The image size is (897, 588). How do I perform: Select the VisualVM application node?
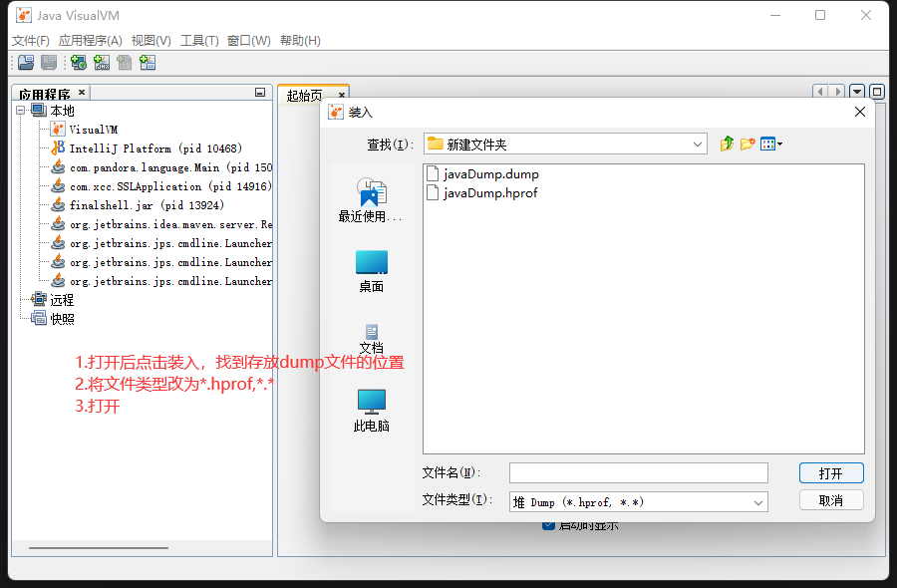coord(94,130)
